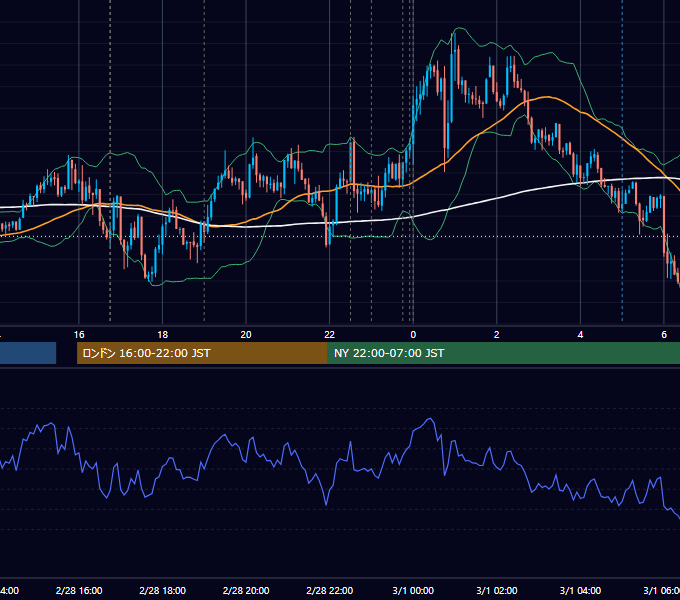Click the hour label 22 on upper axis
Viewport: 680px width, 600px height.
tap(330, 335)
